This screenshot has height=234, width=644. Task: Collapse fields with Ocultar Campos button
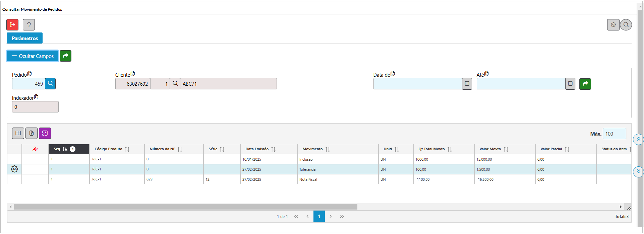point(33,56)
